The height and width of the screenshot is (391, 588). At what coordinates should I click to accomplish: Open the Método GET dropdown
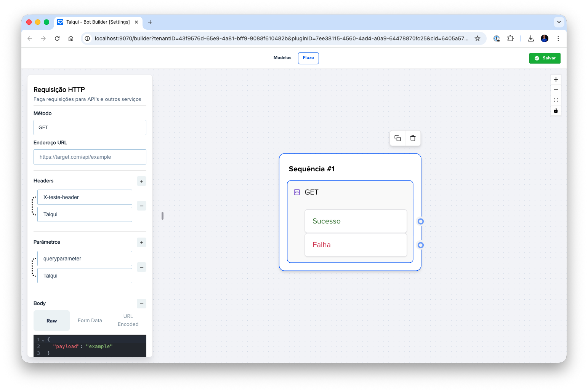pyautogui.click(x=90, y=128)
